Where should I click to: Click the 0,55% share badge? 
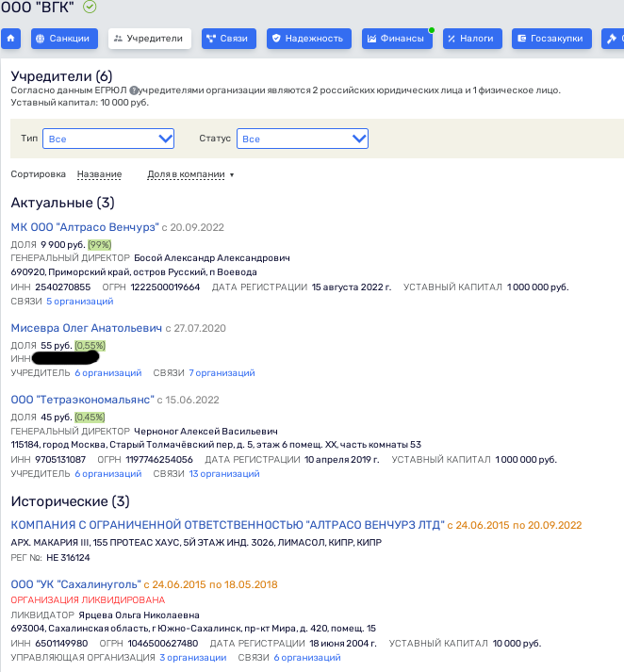pyautogui.click(x=90, y=346)
